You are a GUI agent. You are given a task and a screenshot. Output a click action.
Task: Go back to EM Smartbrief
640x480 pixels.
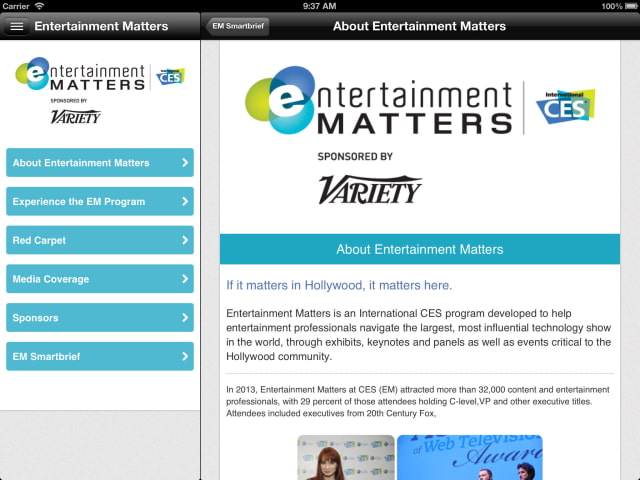tap(238, 26)
